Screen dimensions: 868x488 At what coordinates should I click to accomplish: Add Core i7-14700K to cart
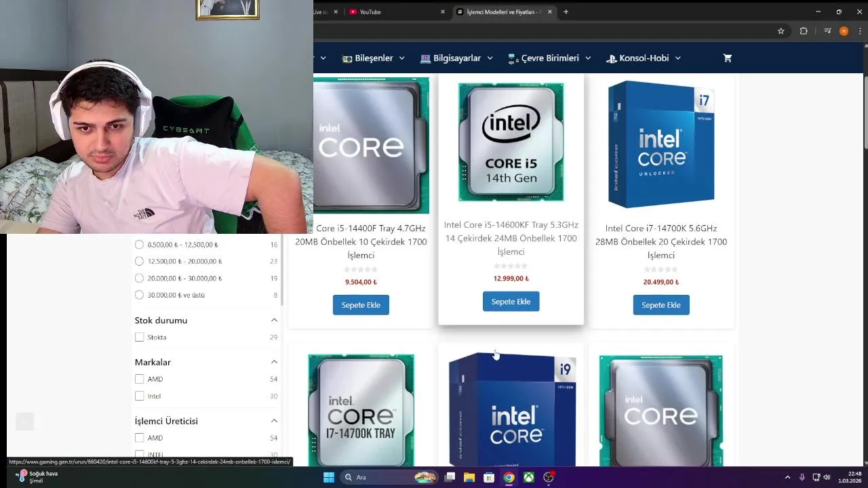661,305
